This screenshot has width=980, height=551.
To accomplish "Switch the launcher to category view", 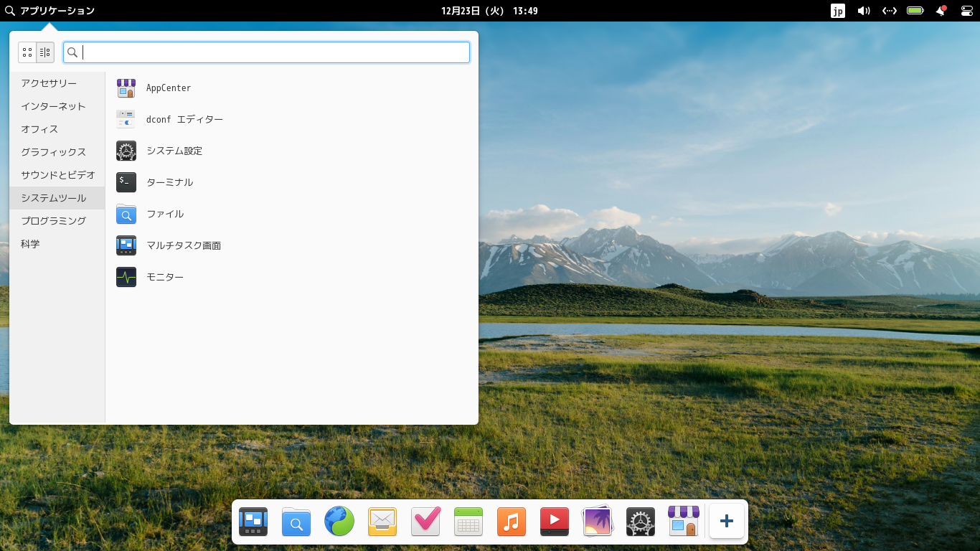I will (x=44, y=52).
